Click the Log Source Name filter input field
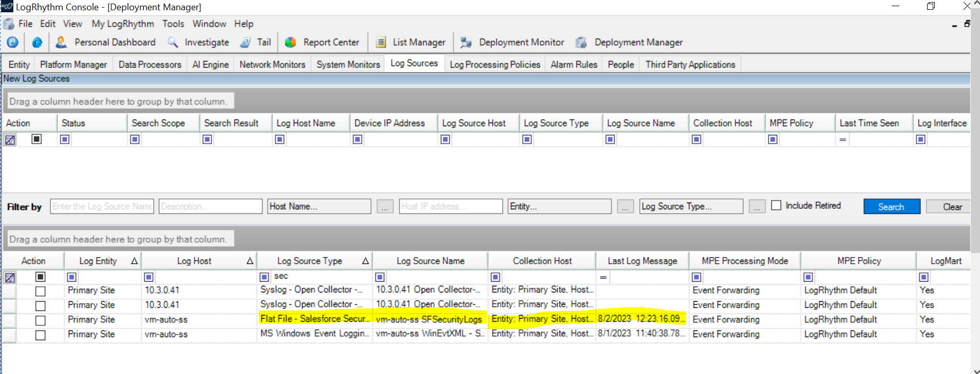This screenshot has height=374, width=980. pos(102,206)
